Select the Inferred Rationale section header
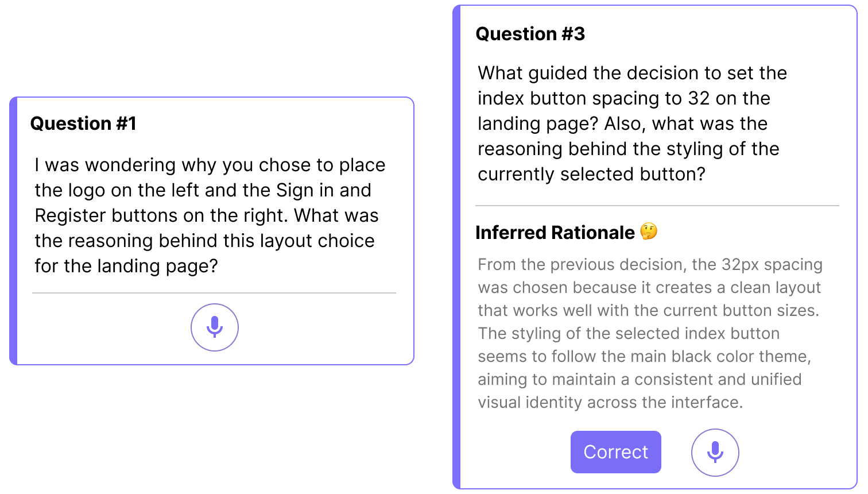This screenshot has width=868, height=494. tap(555, 232)
